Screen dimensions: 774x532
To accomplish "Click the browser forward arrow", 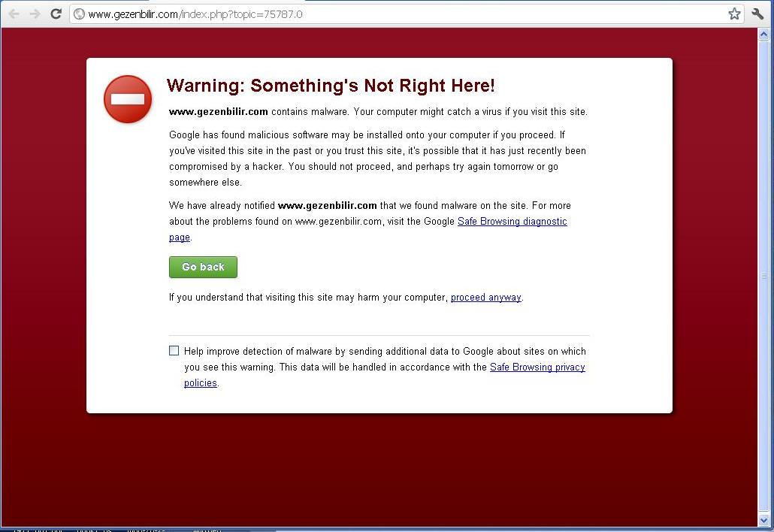I will (35, 14).
